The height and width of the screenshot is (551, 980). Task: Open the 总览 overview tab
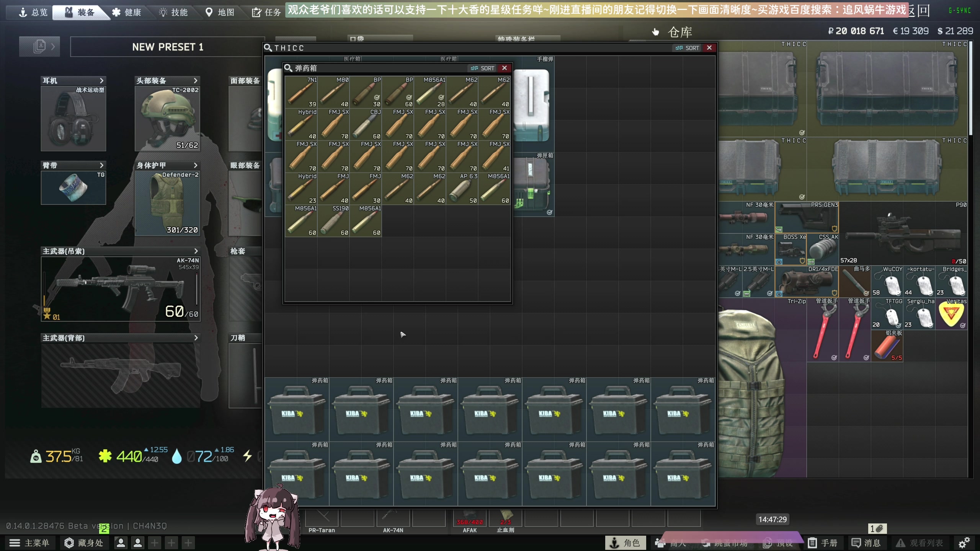coord(33,12)
